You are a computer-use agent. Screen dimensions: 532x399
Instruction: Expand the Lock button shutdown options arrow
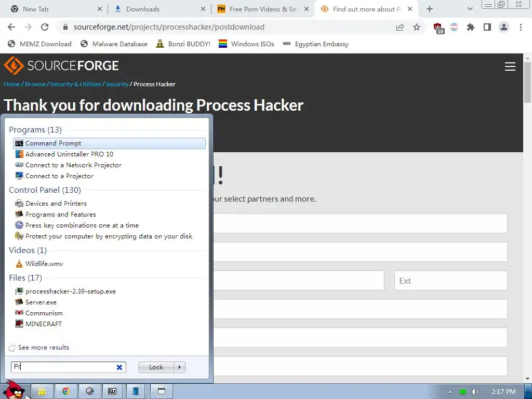[x=179, y=367]
